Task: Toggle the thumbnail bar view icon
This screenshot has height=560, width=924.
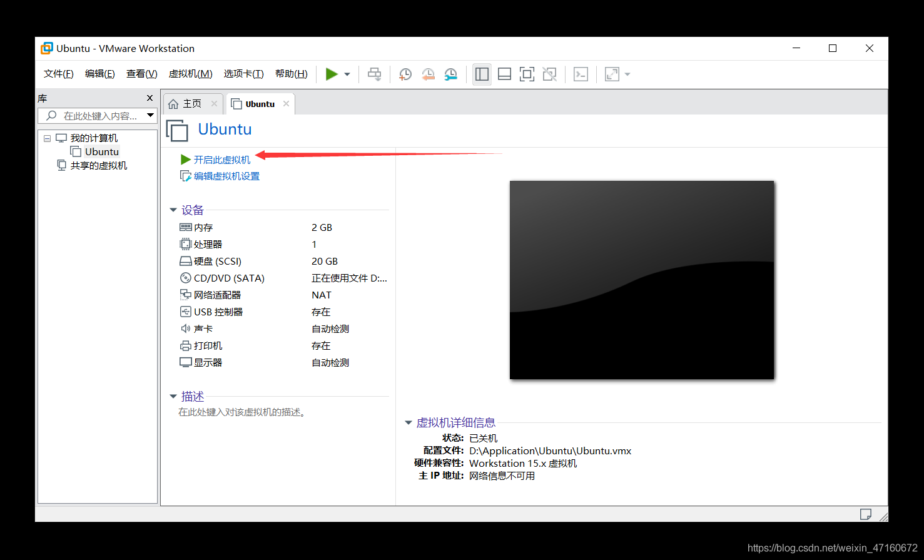Action: tap(504, 74)
